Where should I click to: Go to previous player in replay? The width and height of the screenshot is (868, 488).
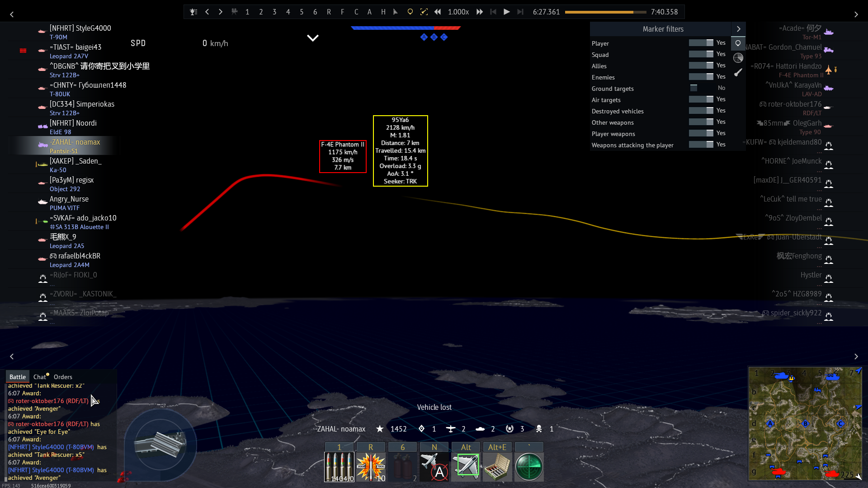[207, 12]
